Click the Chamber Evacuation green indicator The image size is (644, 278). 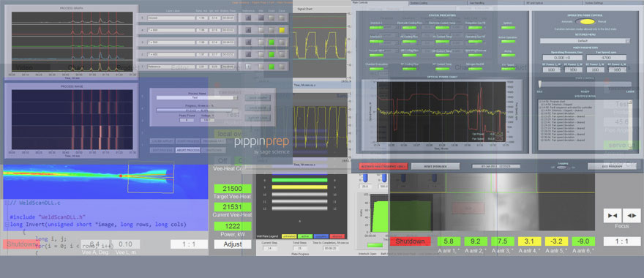click(x=376, y=69)
